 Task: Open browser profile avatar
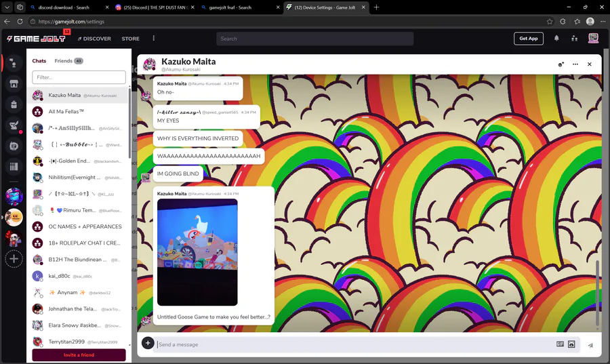point(590,22)
